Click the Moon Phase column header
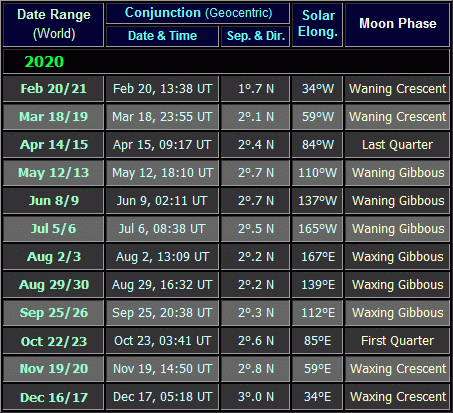 [397, 25]
